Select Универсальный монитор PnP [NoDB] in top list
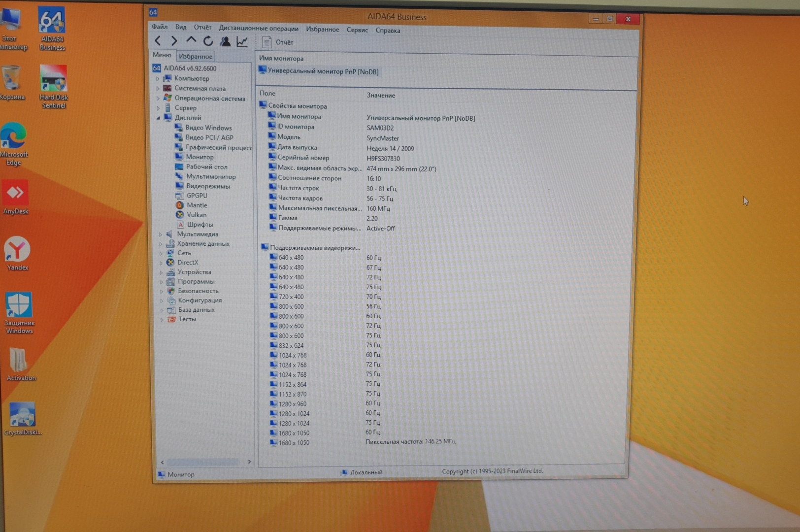Screen dimensions: 800x532 319,71
